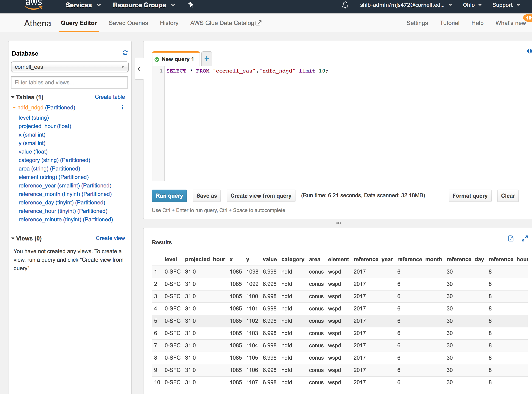Screen dimensions: 532x394
Task: Open the Resource Groups dropdown
Action: pos(144,5)
